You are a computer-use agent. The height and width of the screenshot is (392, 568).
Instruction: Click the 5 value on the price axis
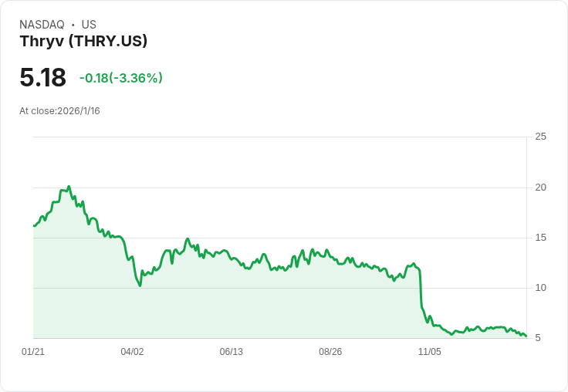pyautogui.click(x=540, y=338)
